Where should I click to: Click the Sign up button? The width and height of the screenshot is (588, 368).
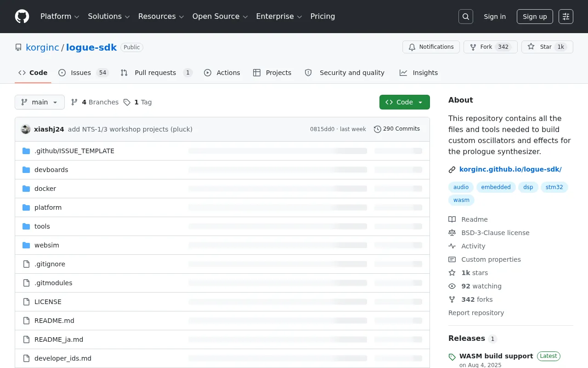tap(535, 17)
